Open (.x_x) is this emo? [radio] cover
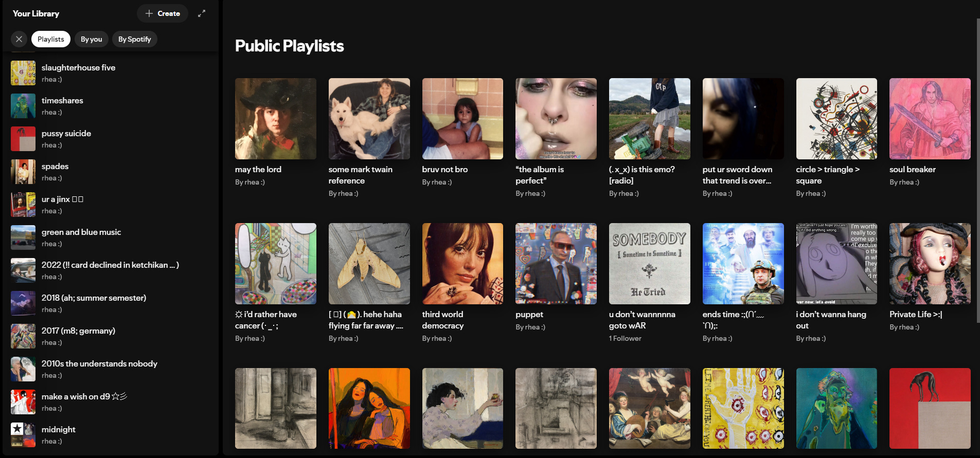 click(x=650, y=119)
